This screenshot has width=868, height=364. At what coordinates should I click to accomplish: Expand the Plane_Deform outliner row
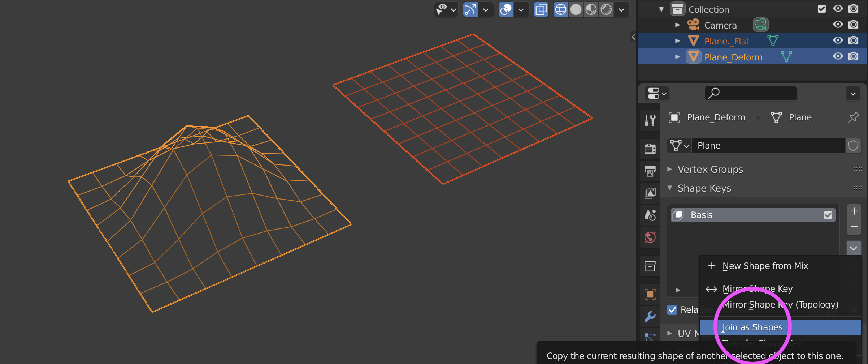click(x=677, y=57)
